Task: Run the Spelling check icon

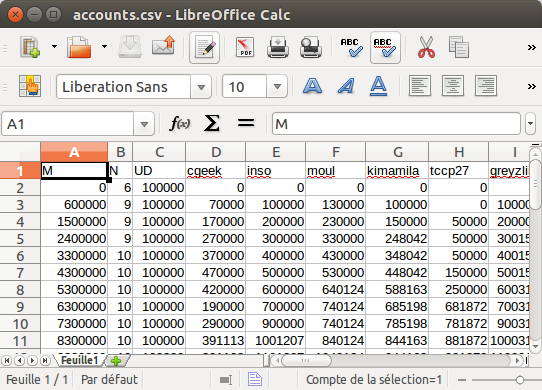Action: tap(352, 47)
